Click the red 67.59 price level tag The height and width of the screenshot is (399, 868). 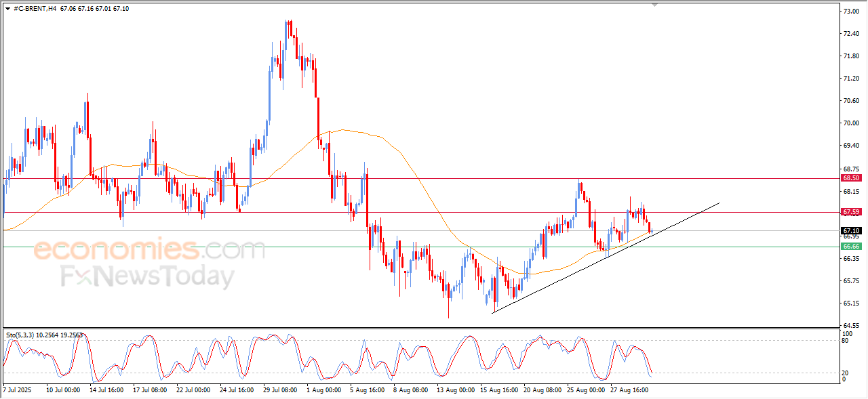(x=851, y=212)
